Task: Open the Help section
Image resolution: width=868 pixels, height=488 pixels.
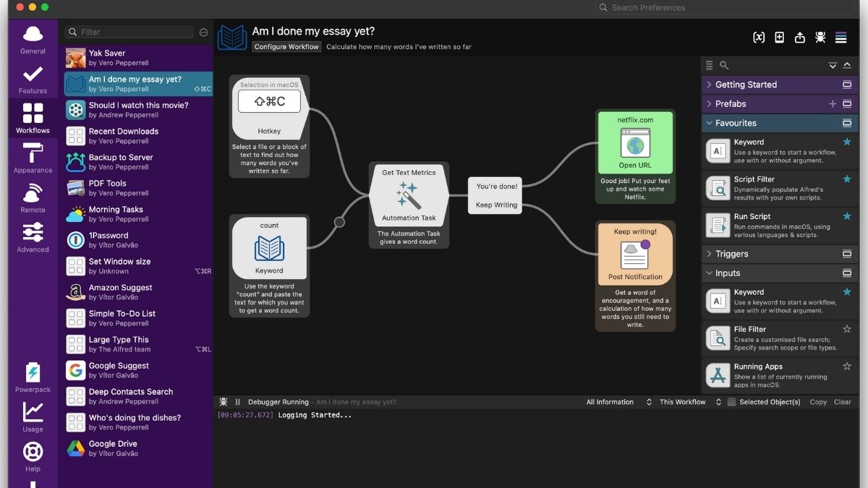Action: click(x=33, y=457)
